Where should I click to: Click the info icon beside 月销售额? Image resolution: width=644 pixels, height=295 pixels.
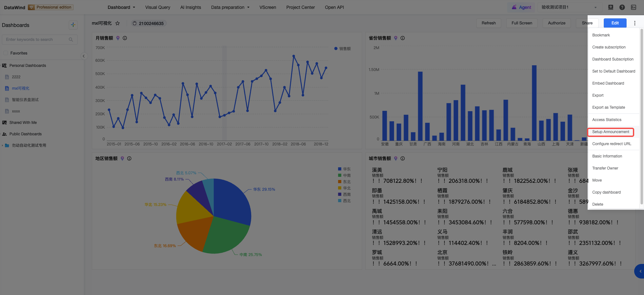pyautogui.click(x=125, y=38)
